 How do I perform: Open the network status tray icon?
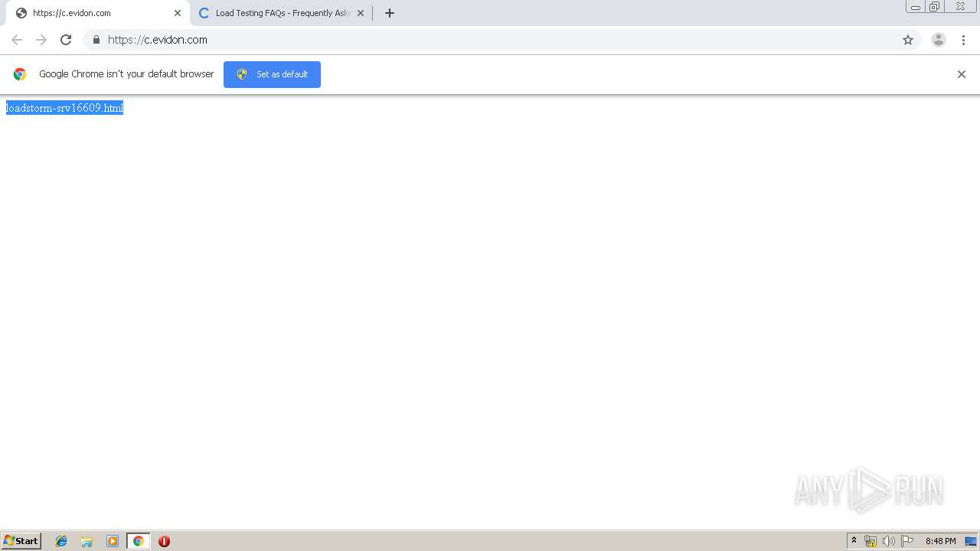tap(871, 541)
